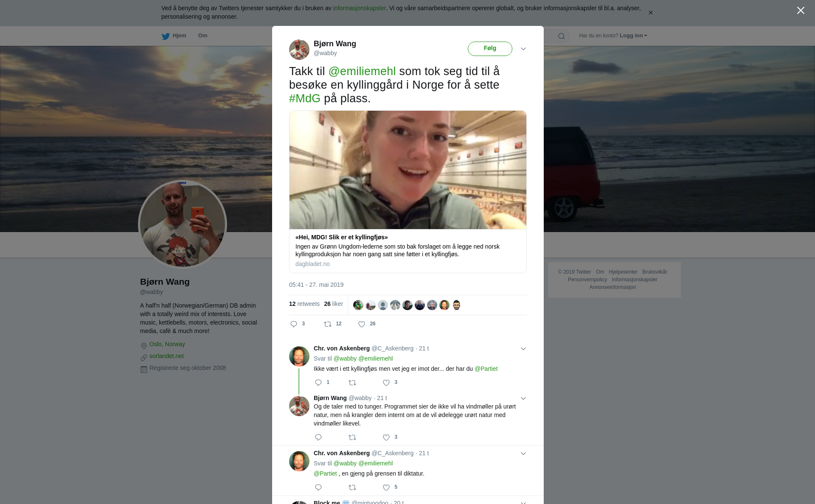Dismiss the cookie notice banner
Viewport: 815px width, 504px height.
pos(650,13)
